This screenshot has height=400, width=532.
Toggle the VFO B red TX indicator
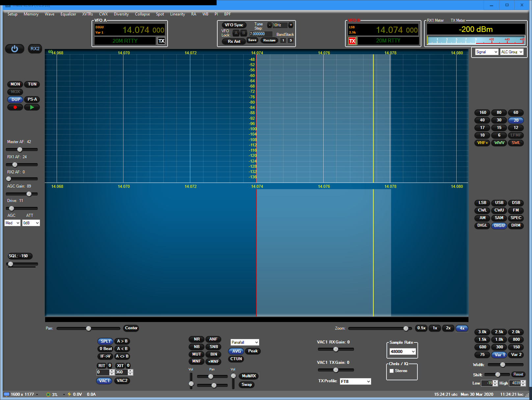coord(352,41)
